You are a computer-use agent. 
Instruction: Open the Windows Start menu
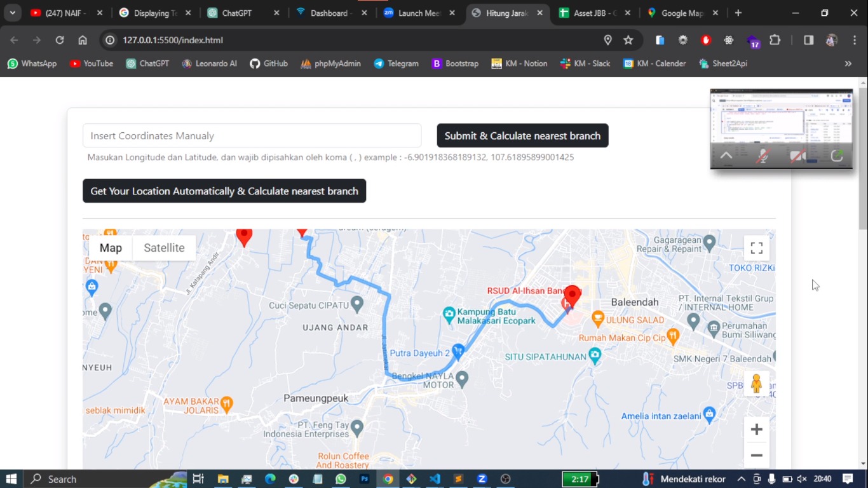click(x=11, y=479)
